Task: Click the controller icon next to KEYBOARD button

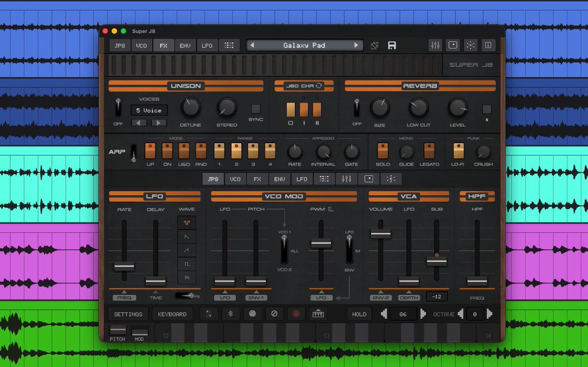Action: (x=209, y=314)
